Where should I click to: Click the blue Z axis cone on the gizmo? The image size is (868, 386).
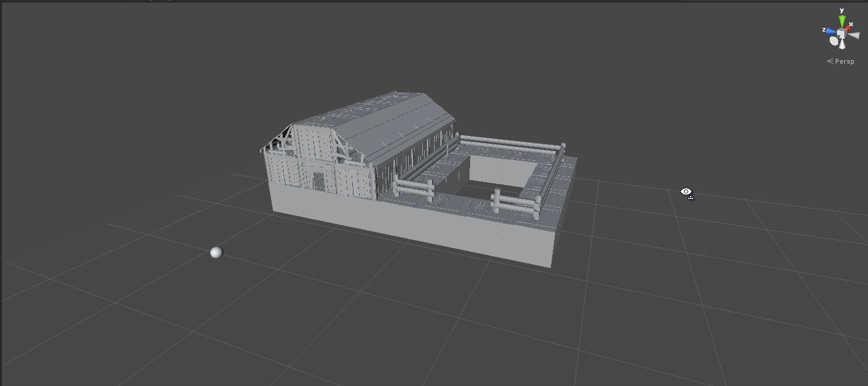[x=830, y=30]
